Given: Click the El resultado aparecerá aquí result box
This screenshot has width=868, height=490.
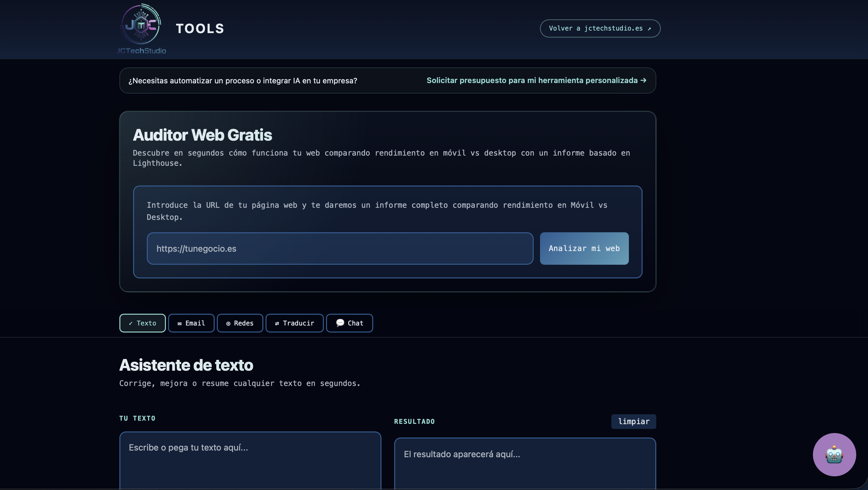Looking at the screenshot, I should point(525,464).
